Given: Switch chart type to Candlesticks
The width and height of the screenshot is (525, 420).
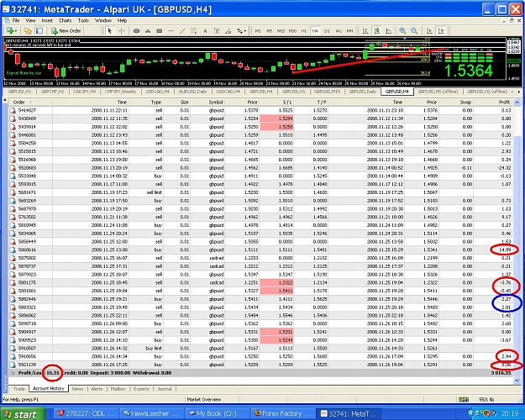Looking at the screenshot, I should 377,31.
